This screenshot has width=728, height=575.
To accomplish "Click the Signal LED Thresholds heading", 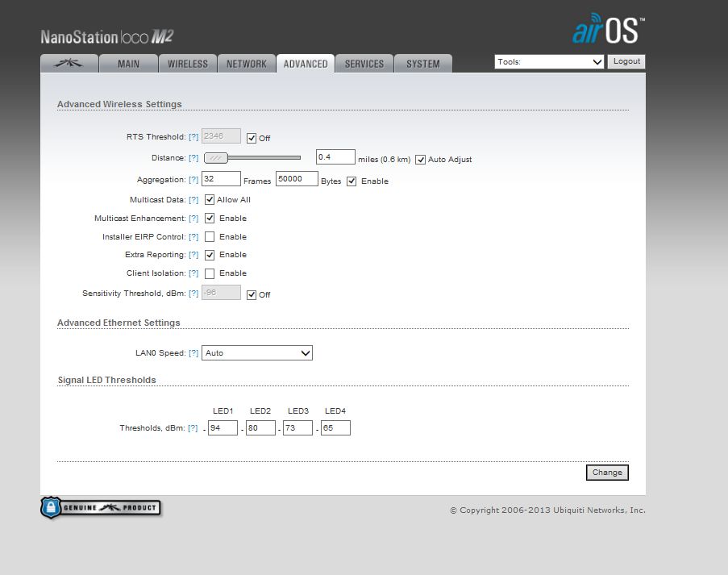I will click(x=106, y=380).
